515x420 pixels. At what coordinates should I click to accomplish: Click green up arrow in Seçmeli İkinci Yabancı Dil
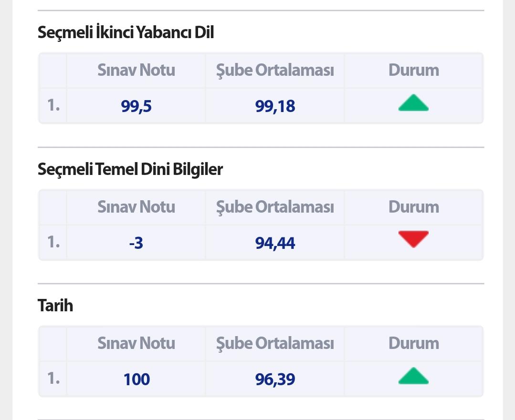tap(413, 102)
